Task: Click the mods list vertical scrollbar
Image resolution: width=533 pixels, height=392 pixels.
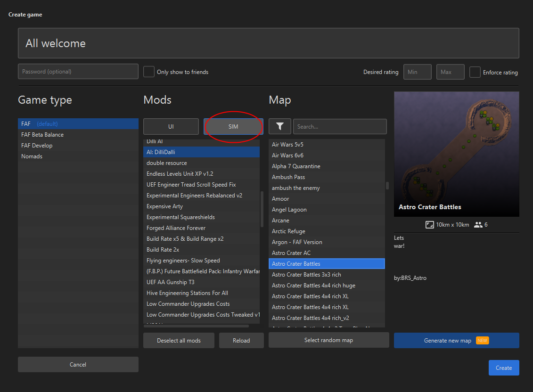Action: [x=262, y=209]
